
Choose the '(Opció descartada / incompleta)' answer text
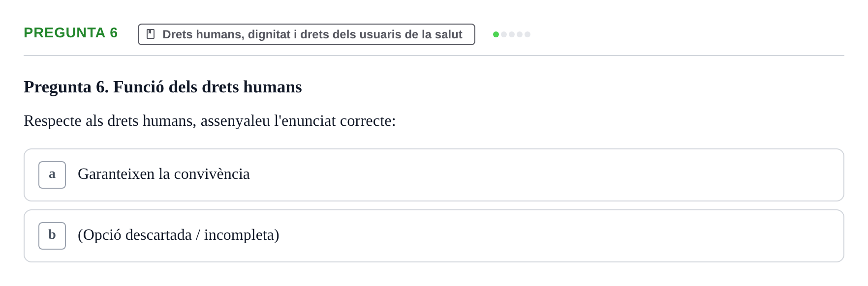point(179,235)
